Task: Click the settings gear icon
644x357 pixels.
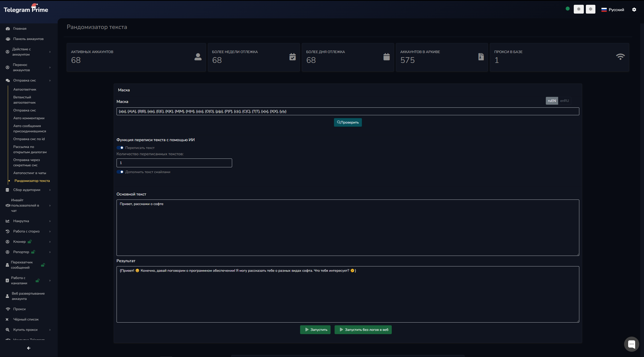Action: click(634, 10)
